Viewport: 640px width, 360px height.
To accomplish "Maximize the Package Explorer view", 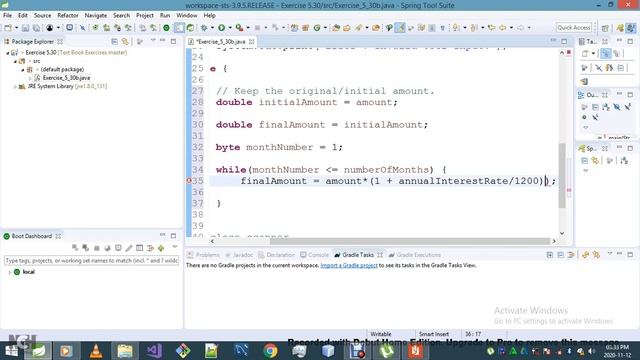I will tap(173, 42).
